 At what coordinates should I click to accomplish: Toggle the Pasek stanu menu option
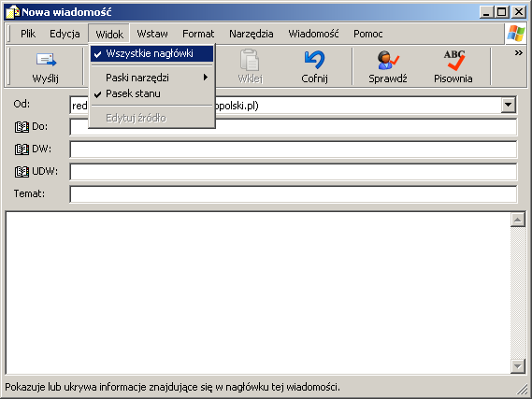(151, 93)
